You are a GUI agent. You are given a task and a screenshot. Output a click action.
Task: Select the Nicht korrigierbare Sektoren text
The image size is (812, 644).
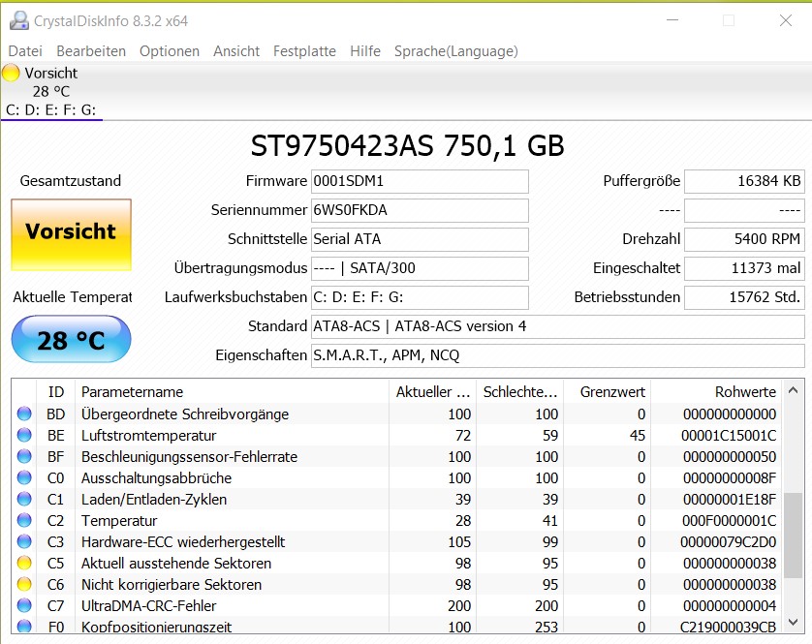click(x=171, y=585)
